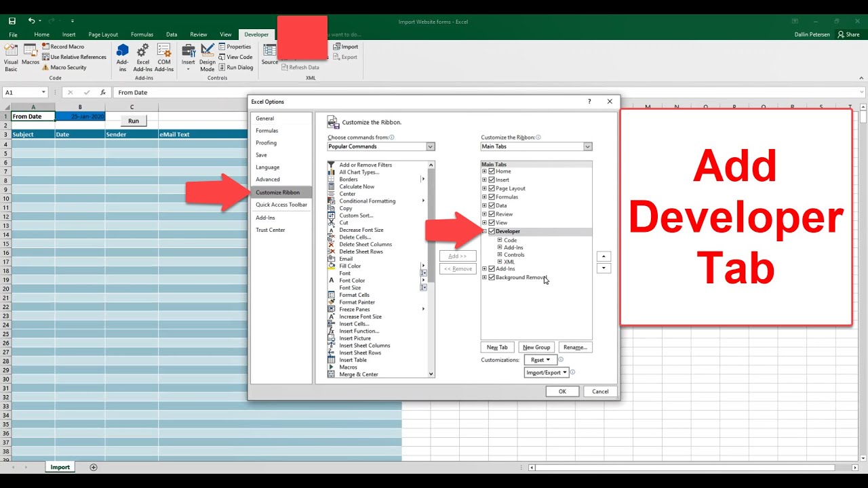Image resolution: width=868 pixels, height=488 pixels.
Task: Click the Undo arrow
Action: (31, 21)
